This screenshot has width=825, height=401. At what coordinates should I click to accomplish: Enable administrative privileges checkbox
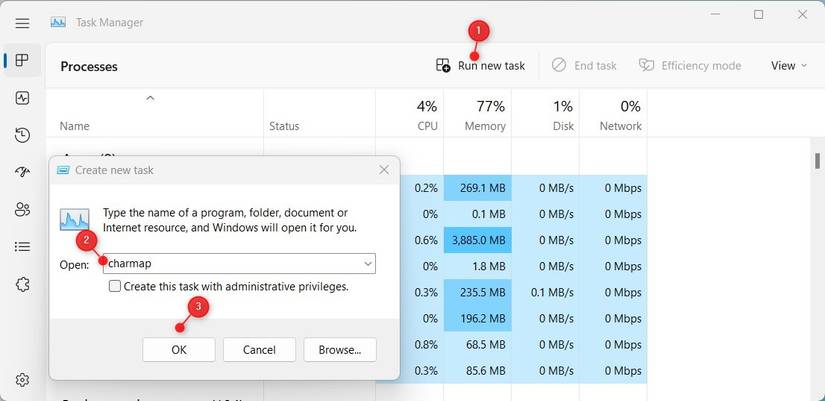click(x=115, y=287)
